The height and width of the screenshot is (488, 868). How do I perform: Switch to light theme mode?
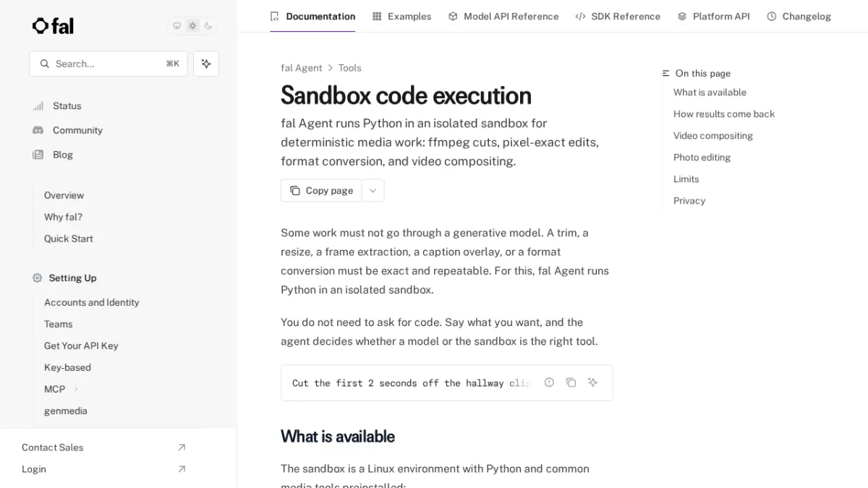192,26
